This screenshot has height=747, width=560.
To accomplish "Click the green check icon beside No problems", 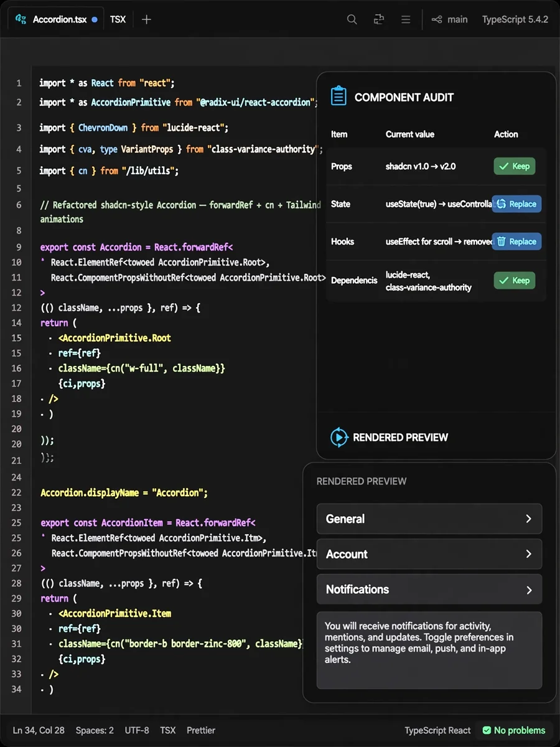I will pos(487,730).
